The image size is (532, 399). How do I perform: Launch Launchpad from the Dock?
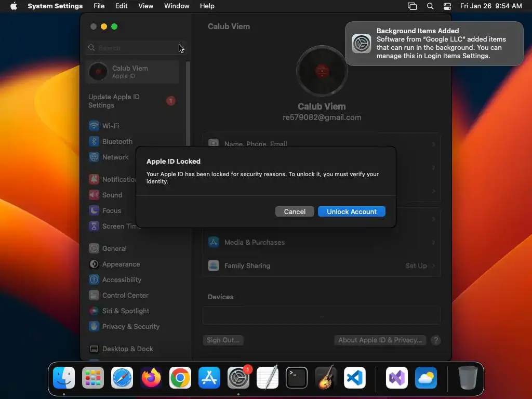click(x=93, y=378)
